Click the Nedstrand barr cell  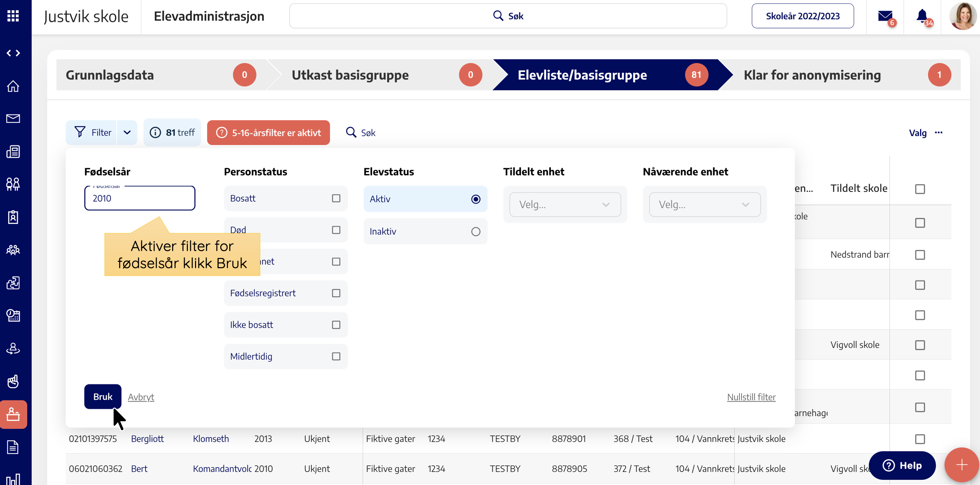pyautogui.click(x=860, y=254)
